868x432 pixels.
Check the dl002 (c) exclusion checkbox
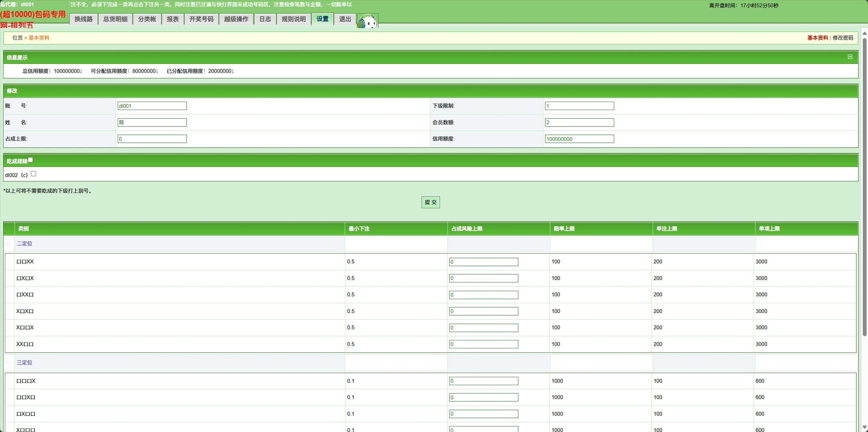34,174
